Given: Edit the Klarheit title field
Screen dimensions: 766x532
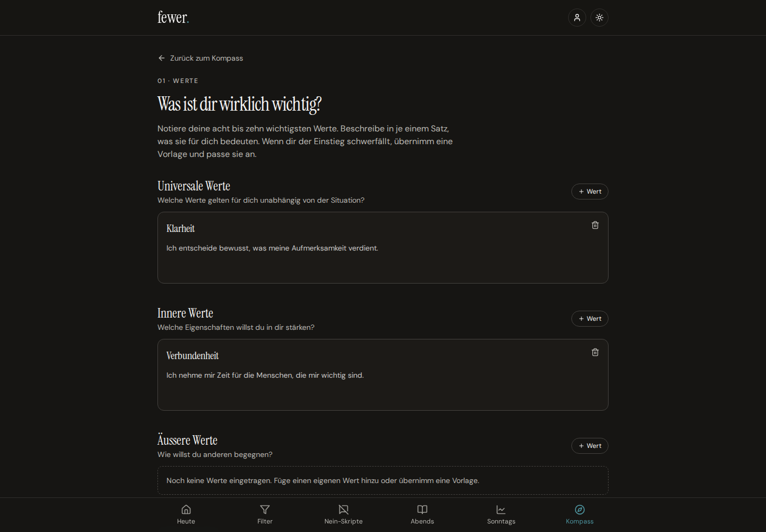Looking at the screenshot, I should [x=372, y=228].
